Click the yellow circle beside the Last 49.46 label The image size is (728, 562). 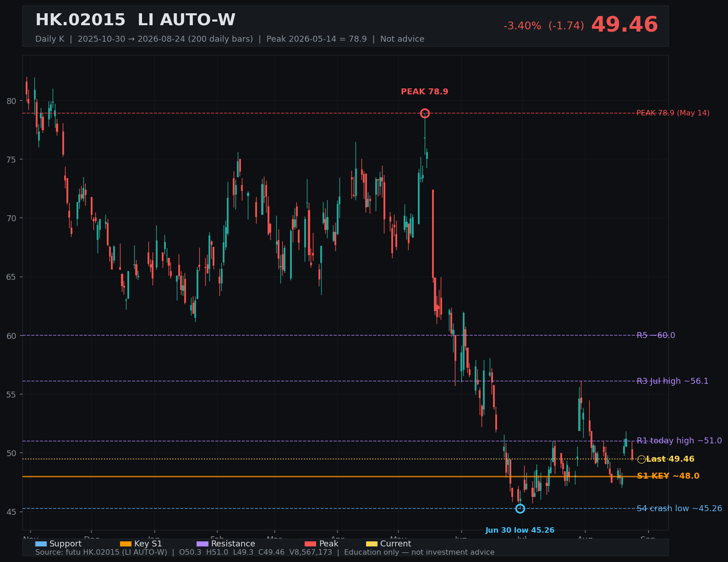tap(641, 459)
